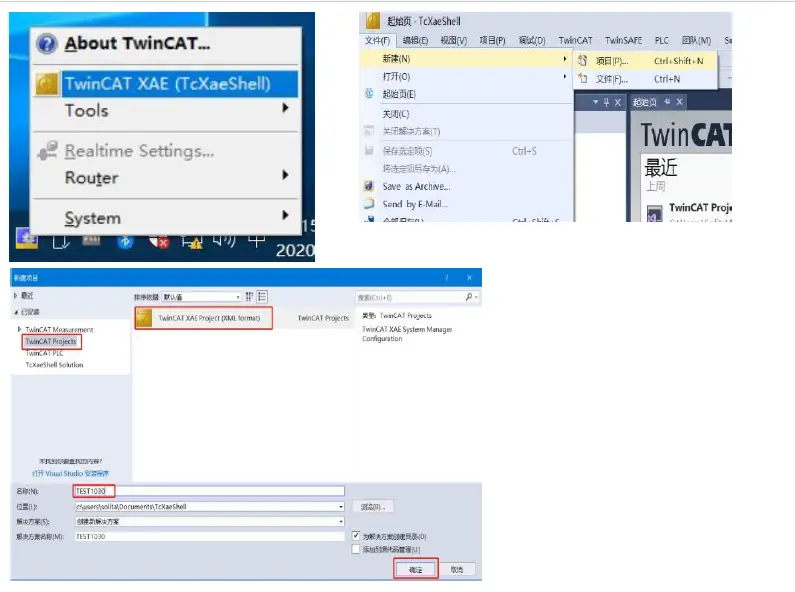Click the Realtime Settings icon
The image size is (795, 592).
click(x=48, y=151)
